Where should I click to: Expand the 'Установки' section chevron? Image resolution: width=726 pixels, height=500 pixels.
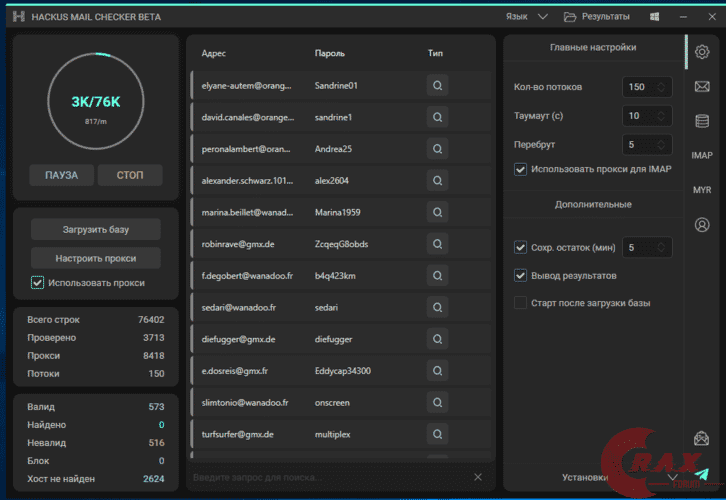[672, 477]
